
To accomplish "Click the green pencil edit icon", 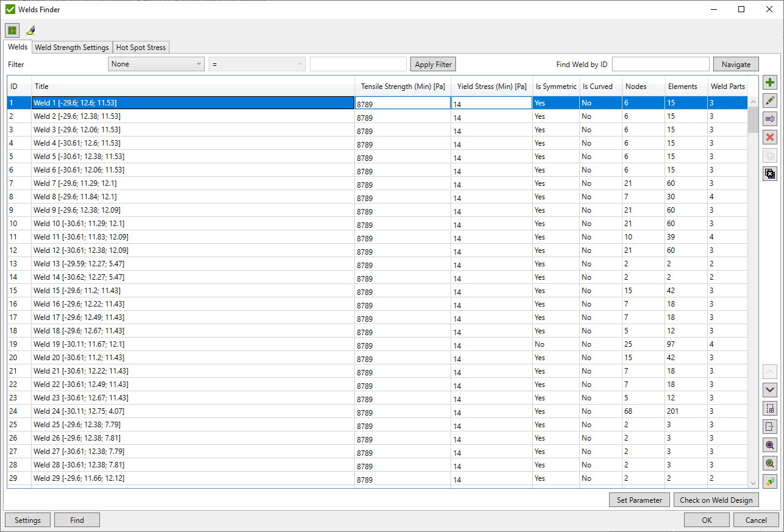I will [770, 101].
